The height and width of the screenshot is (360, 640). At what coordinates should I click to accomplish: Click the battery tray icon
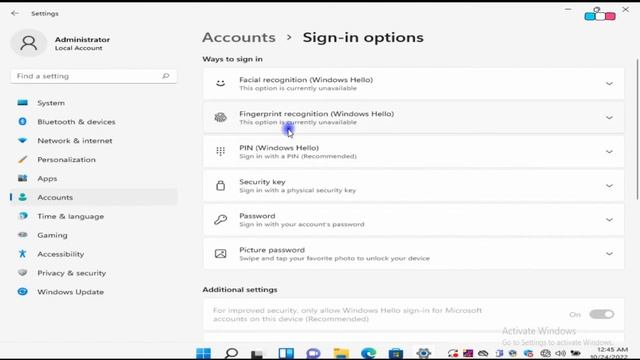click(576, 353)
